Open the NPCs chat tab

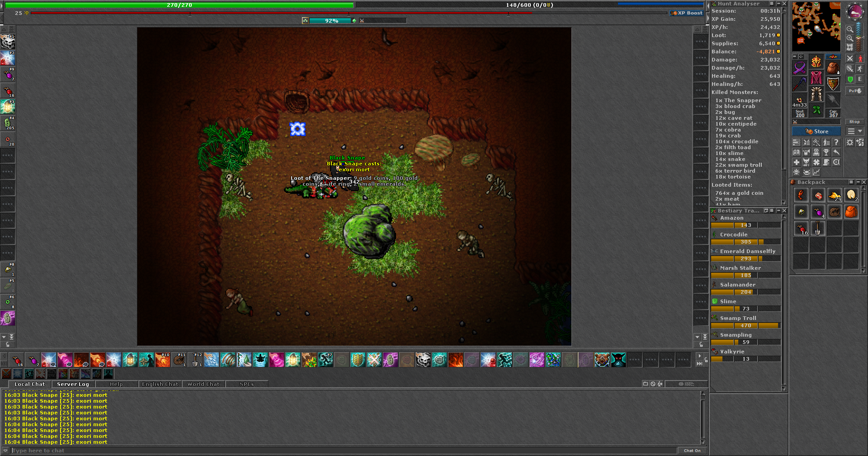tap(247, 384)
